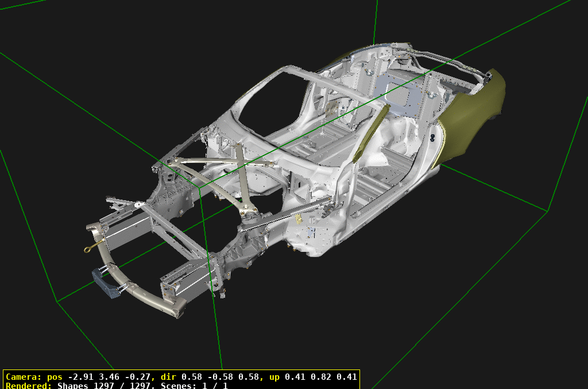Viewport: 588px width, 389px height.
Task: Select the olive B-pillar strip on the chassis
Action: pyautogui.click(x=370, y=134)
